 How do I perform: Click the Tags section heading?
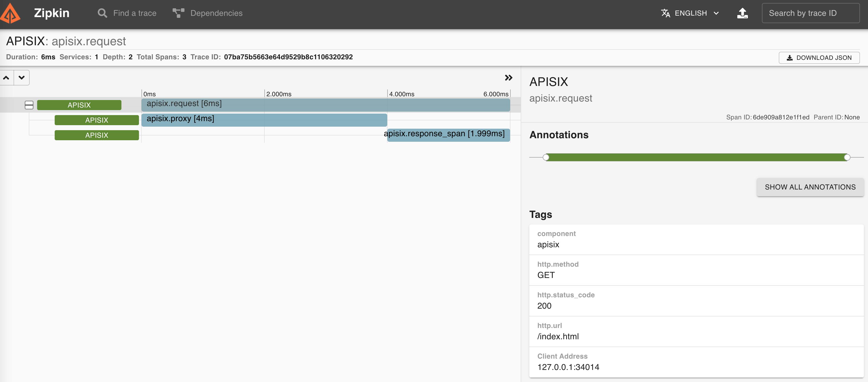(541, 214)
